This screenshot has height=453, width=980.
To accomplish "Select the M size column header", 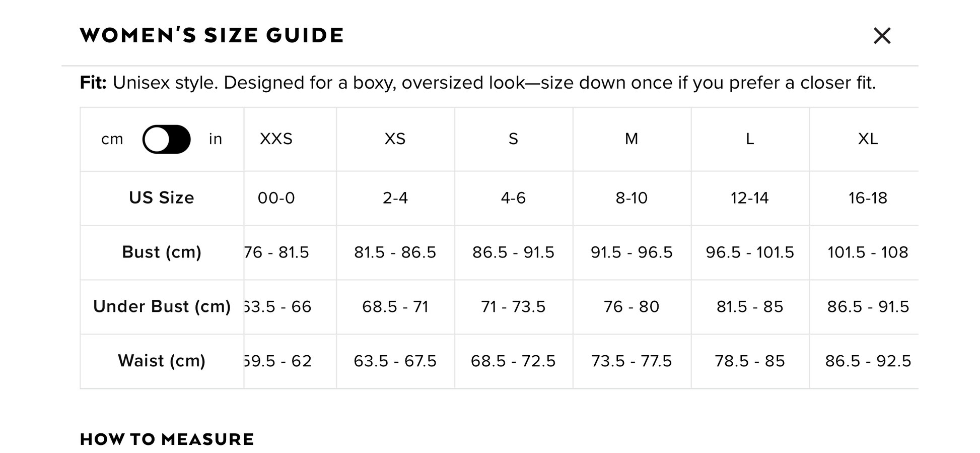I will click(632, 139).
